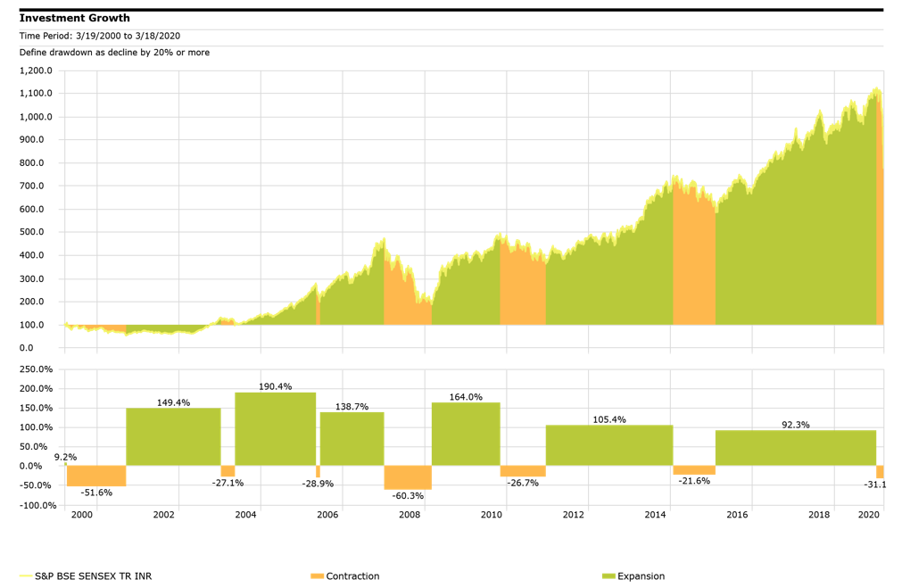Click the 105.4% expansion bar
This screenshot has width=902, height=588.
coord(608,445)
